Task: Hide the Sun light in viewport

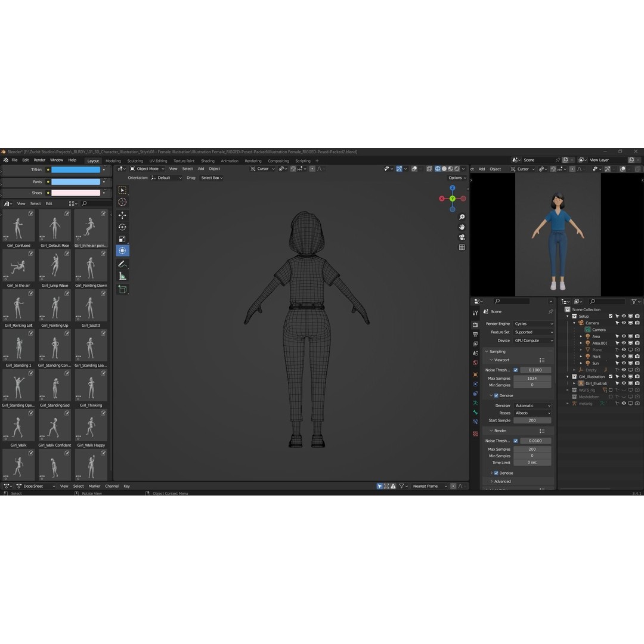Action: (624, 363)
